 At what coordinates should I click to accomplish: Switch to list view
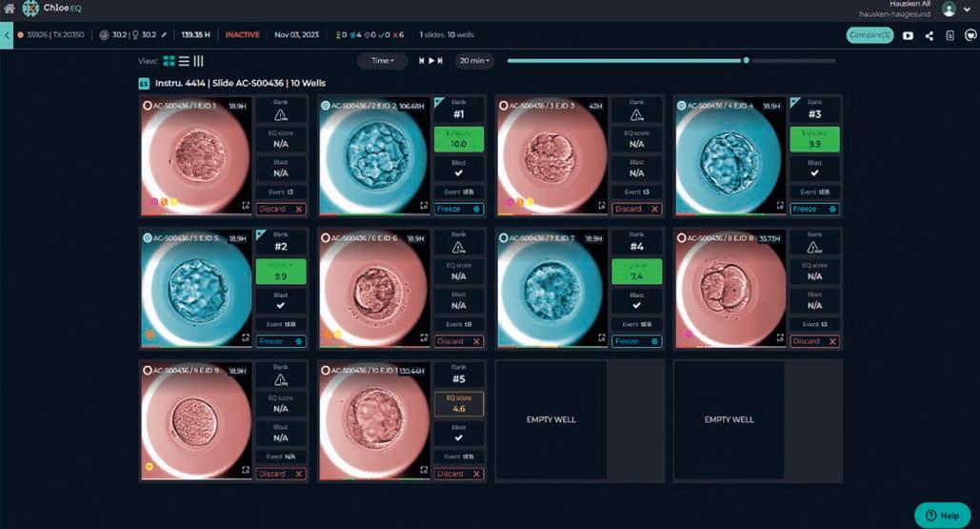184,61
